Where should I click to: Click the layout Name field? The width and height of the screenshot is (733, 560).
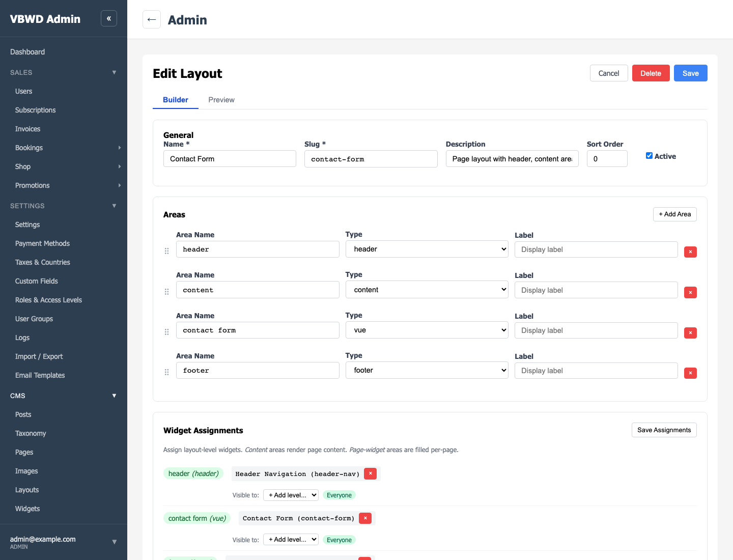pos(230,159)
